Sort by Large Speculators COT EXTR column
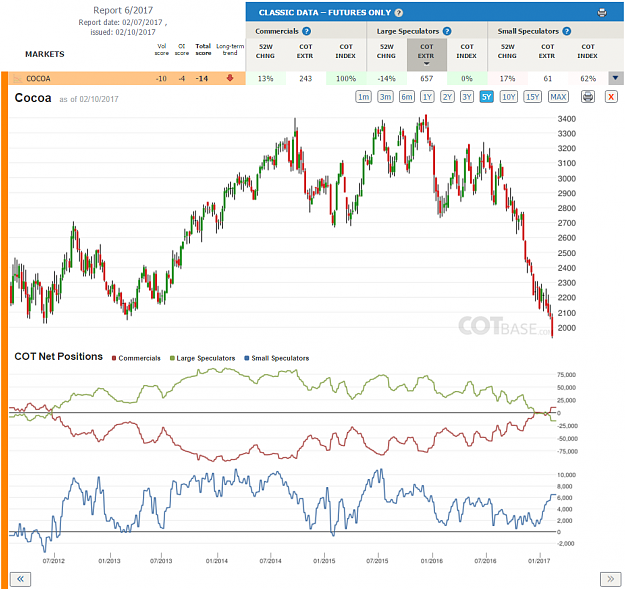 pos(426,55)
